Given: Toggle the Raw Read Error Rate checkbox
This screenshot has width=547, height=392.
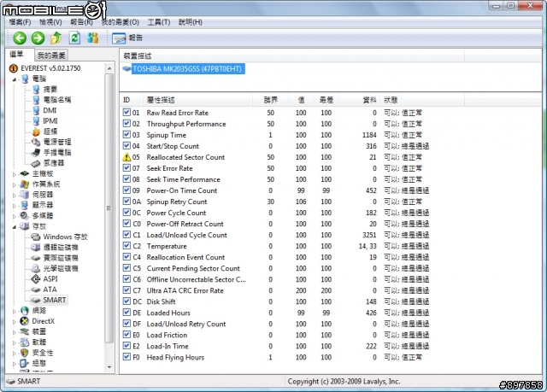Looking at the screenshot, I should pyautogui.click(x=126, y=113).
